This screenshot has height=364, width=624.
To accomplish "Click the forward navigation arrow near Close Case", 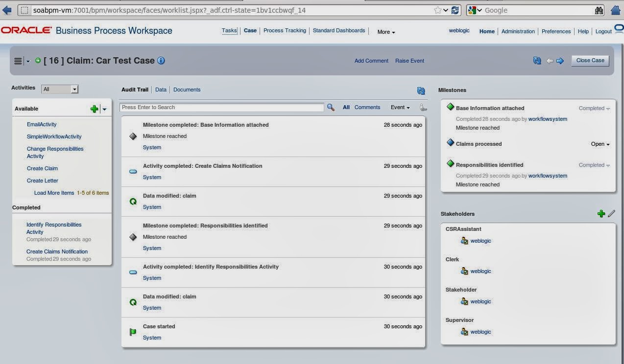I will (x=560, y=61).
